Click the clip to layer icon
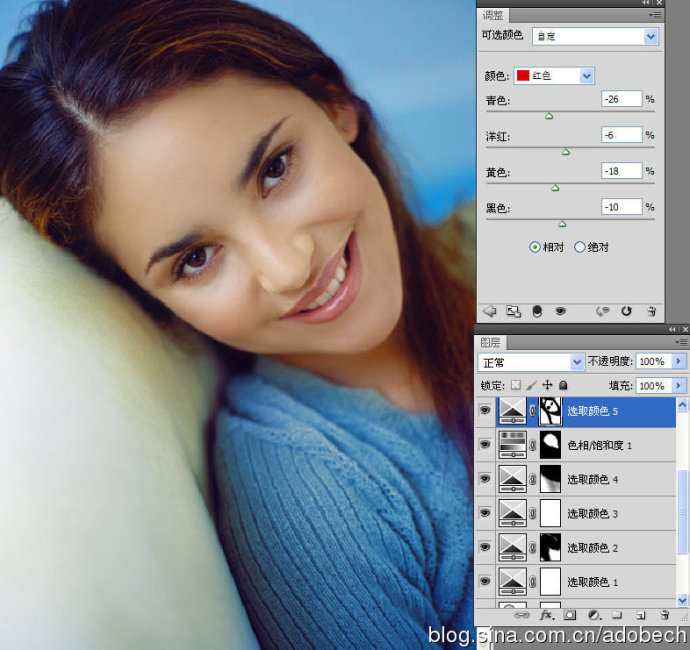 [536, 311]
